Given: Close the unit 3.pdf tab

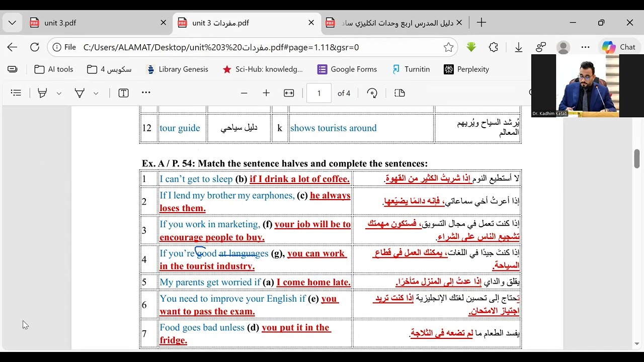Looking at the screenshot, I should pyautogui.click(x=163, y=23).
